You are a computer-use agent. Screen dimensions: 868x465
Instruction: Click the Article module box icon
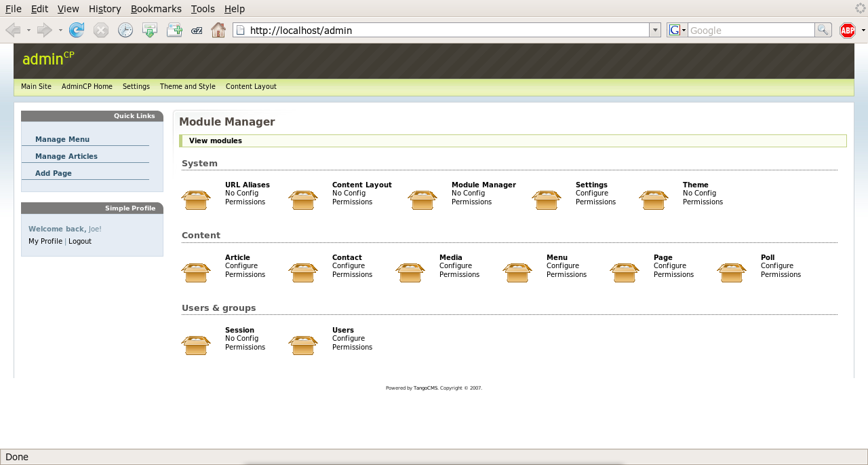pyautogui.click(x=196, y=272)
